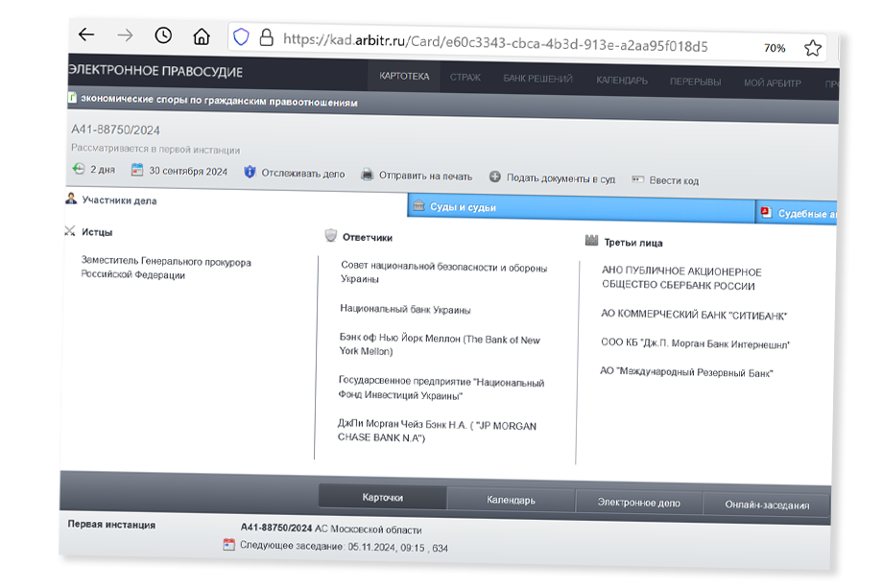Open Банк решений menu item
Viewport: 883px width, 588px height.
coord(537,79)
